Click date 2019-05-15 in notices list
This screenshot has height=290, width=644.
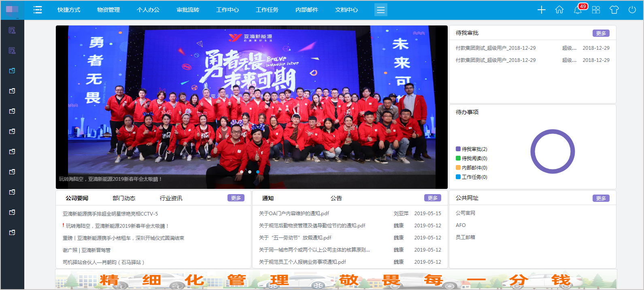[427, 213]
